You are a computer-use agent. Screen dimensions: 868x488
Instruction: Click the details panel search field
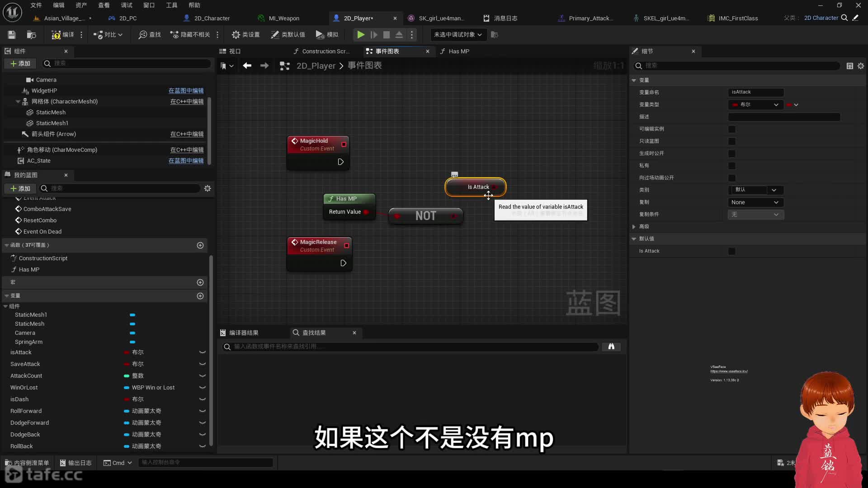737,66
